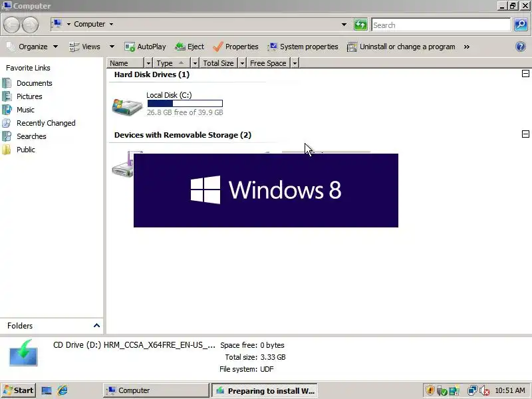Expand the root dropdown arrow before Computer

68,24
